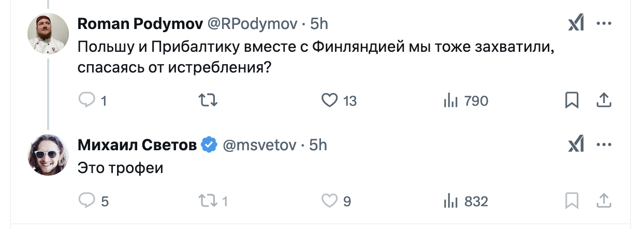Like Roman Podymov's tweet
644x229 pixels.
click(x=330, y=101)
